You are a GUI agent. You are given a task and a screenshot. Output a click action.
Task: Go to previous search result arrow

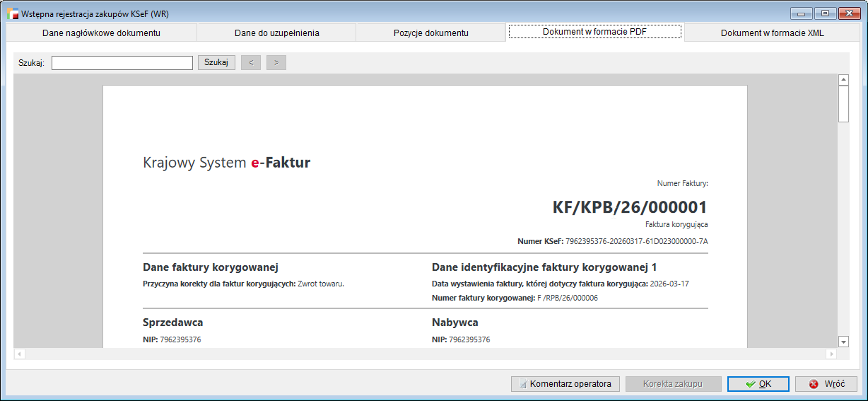251,63
